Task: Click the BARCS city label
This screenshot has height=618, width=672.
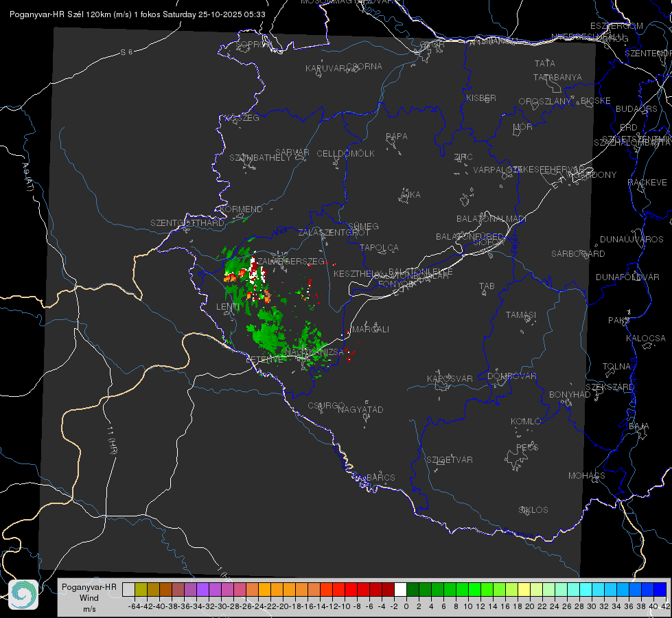Action: pyautogui.click(x=381, y=478)
